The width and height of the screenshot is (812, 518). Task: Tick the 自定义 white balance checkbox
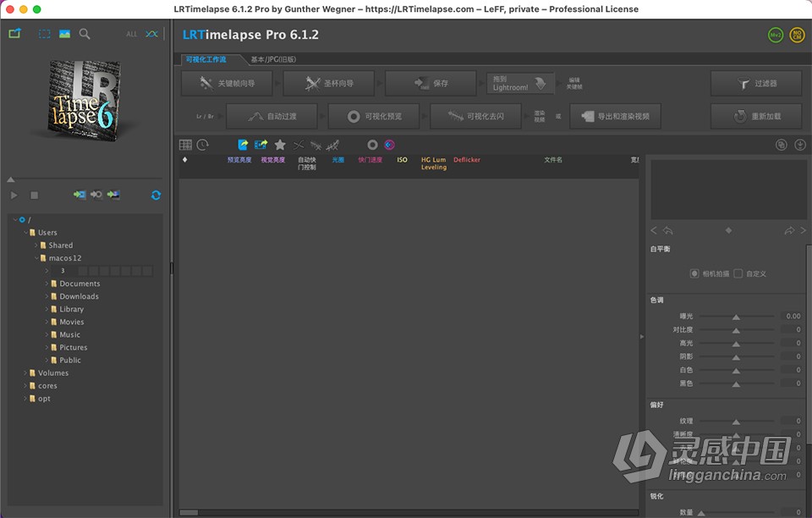click(738, 273)
